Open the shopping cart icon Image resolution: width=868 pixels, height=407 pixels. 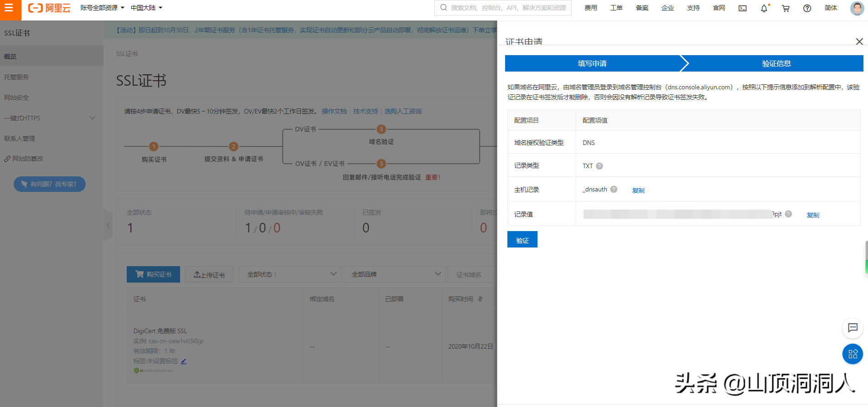click(x=785, y=8)
